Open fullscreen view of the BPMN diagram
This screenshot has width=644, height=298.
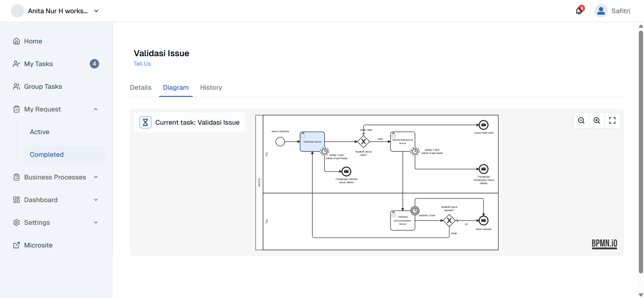click(612, 120)
